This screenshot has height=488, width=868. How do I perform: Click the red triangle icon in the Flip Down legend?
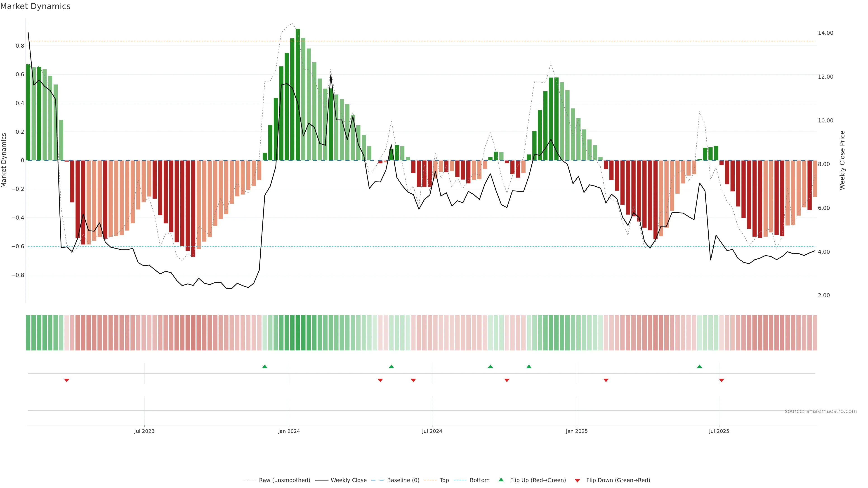pos(577,481)
